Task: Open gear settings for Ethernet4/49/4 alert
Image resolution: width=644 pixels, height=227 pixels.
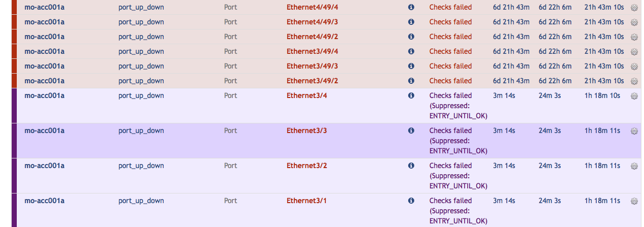Action: point(634,8)
